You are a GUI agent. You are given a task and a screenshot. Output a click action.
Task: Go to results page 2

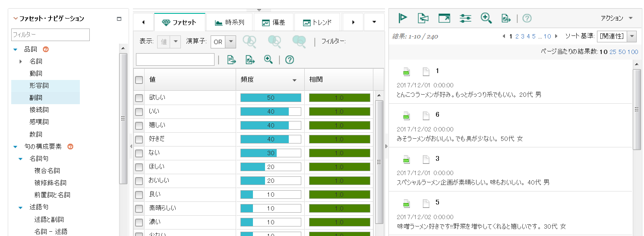[x=517, y=36]
